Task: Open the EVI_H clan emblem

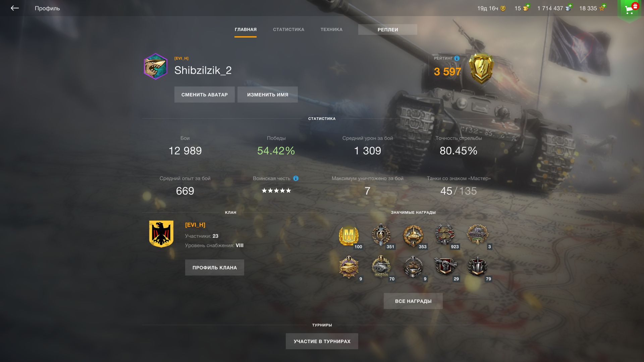Action: pos(161,234)
